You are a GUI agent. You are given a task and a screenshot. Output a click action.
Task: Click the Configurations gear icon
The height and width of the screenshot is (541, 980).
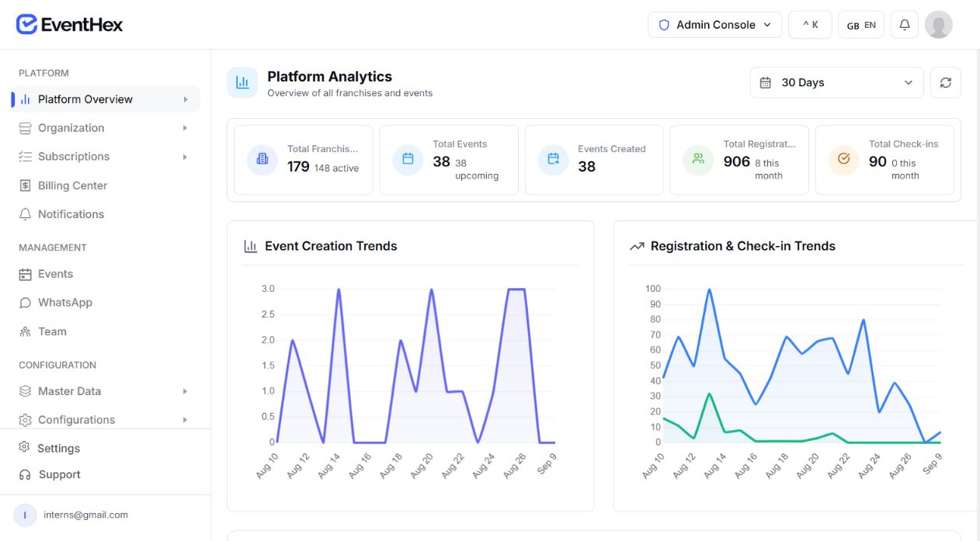click(25, 420)
